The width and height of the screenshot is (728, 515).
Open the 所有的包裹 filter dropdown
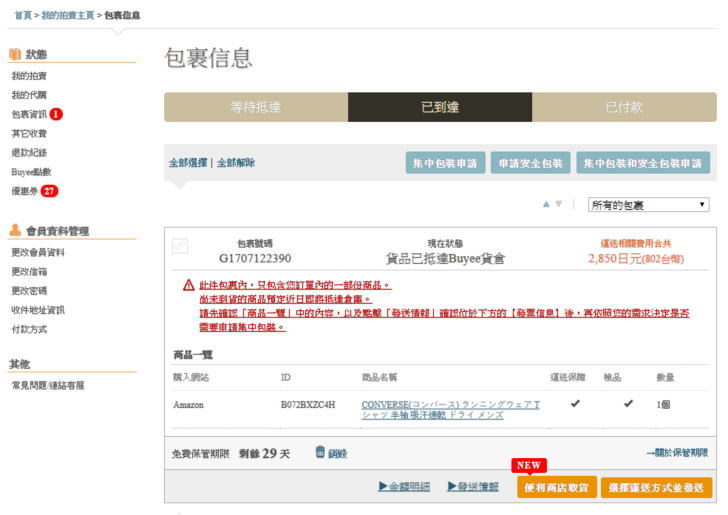[x=648, y=204]
